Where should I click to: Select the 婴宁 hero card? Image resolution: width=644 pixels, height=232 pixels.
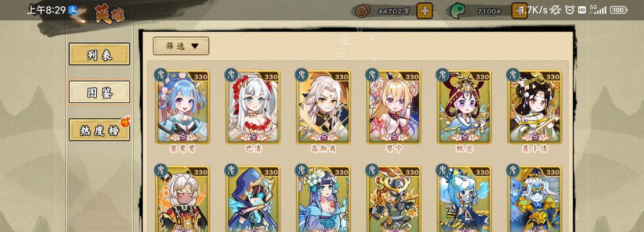click(394, 107)
